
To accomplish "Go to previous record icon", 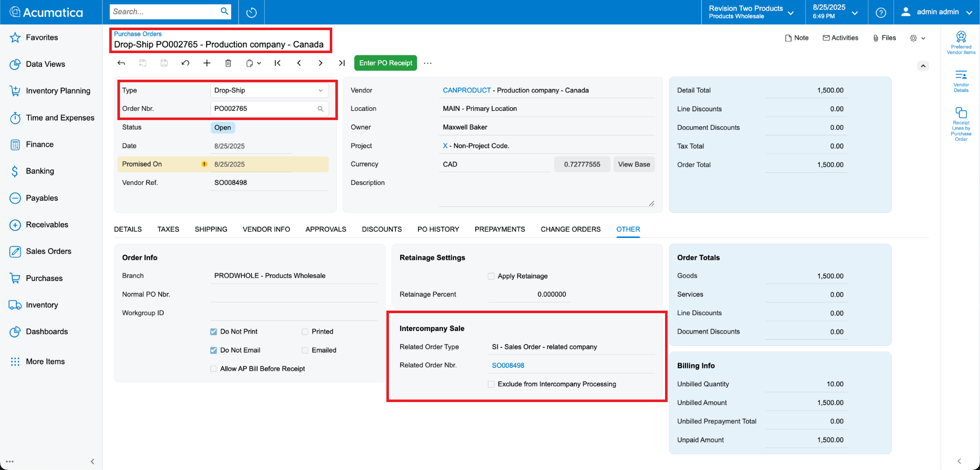I will 299,63.
